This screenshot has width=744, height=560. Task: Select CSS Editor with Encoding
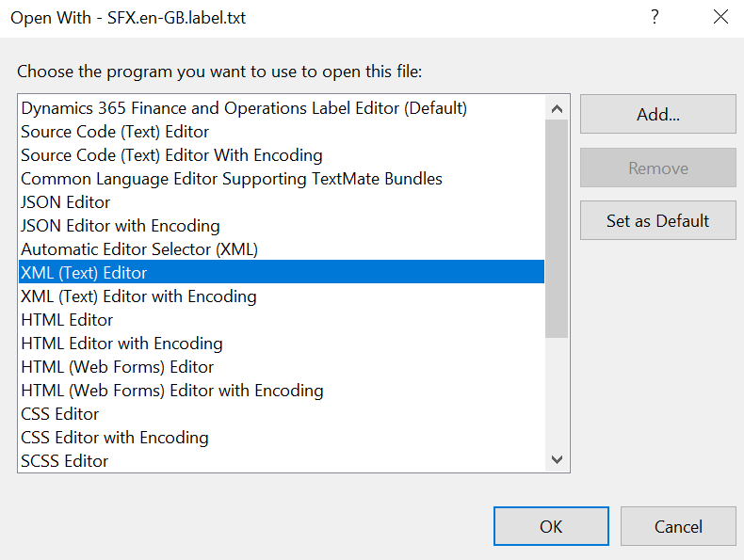(x=115, y=438)
